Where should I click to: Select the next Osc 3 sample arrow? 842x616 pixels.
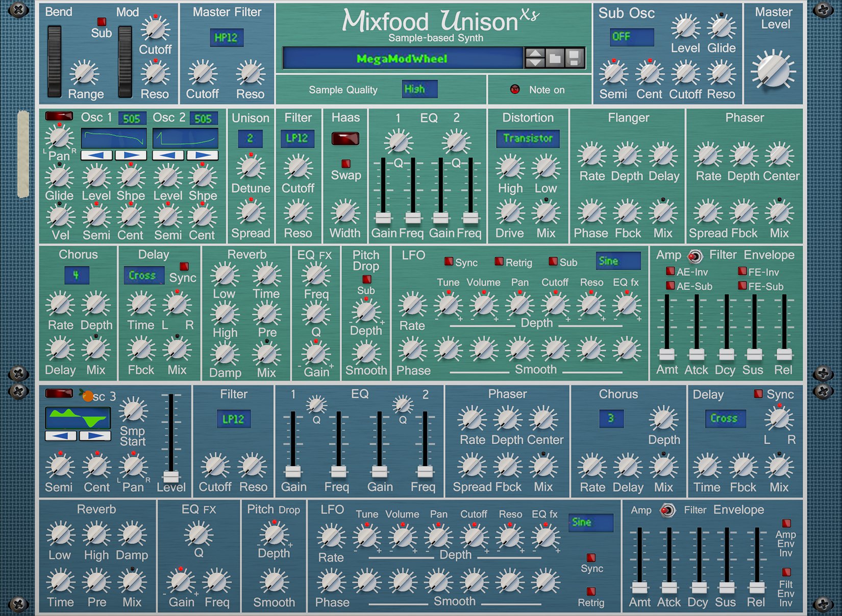(95, 435)
